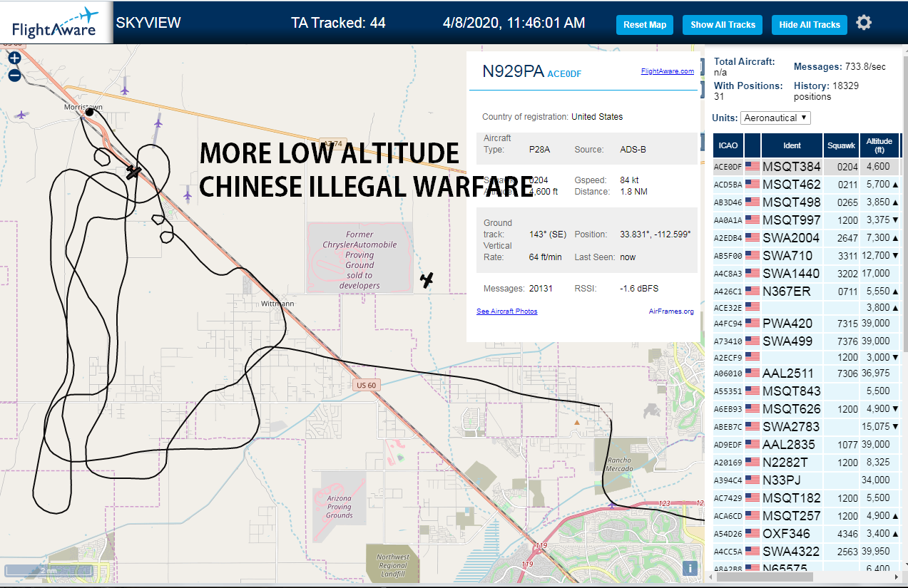Open the Units Aeronautical dropdown
This screenshot has width=908, height=588.
[775, 118]
